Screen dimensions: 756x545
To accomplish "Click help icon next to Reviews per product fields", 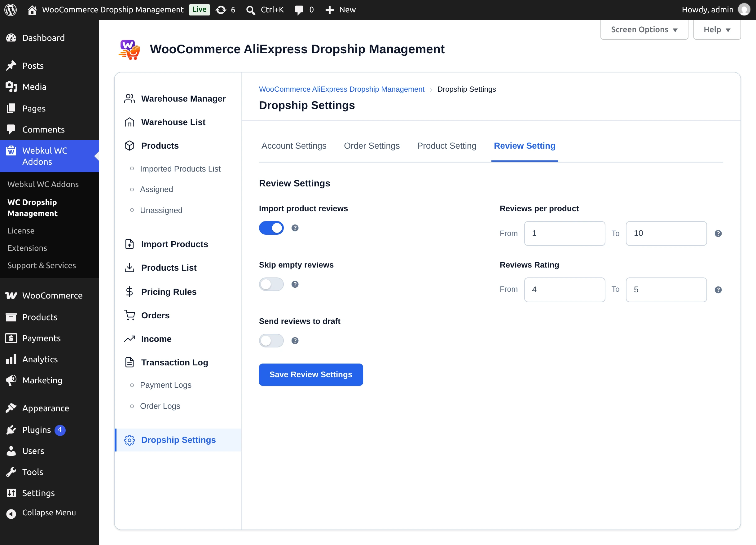I will coord(718,233).
